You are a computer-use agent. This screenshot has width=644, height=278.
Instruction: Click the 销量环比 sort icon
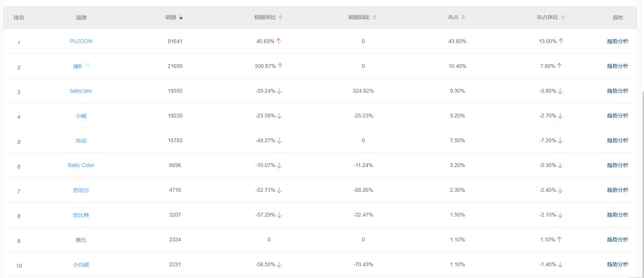click(x=280, y=18)
